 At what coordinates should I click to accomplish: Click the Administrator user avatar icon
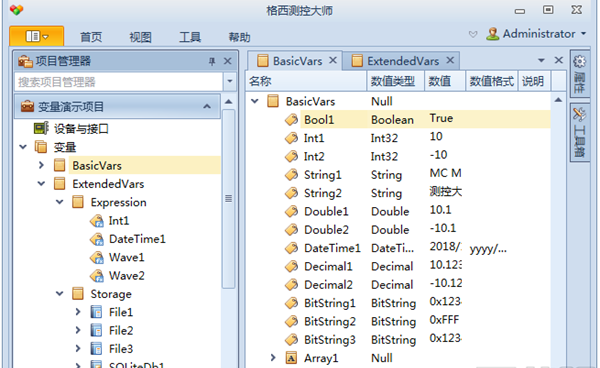(x=493, y=34)
